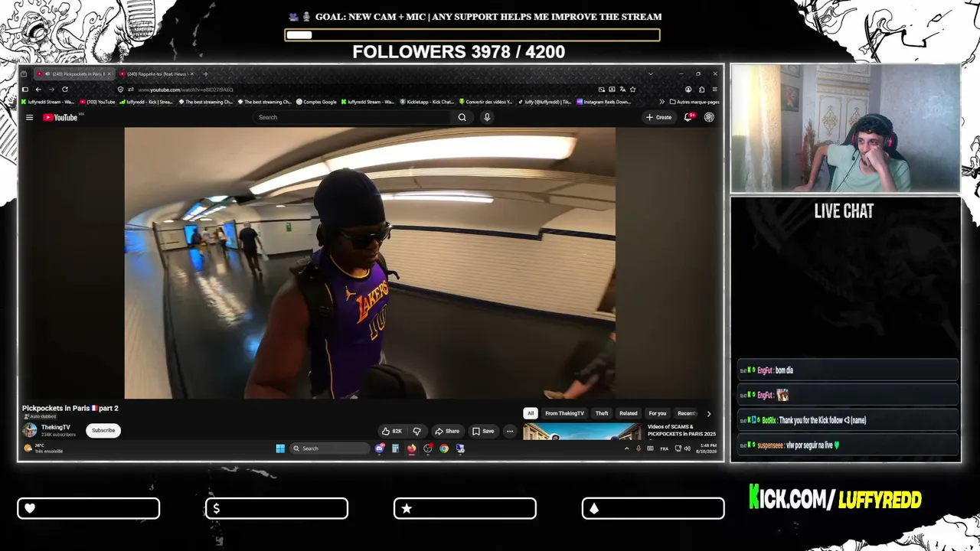This screenshot has height=551, width=980.
Task: Click the Pickpockets in Paris video player
Action: click(x=370, y=263)
